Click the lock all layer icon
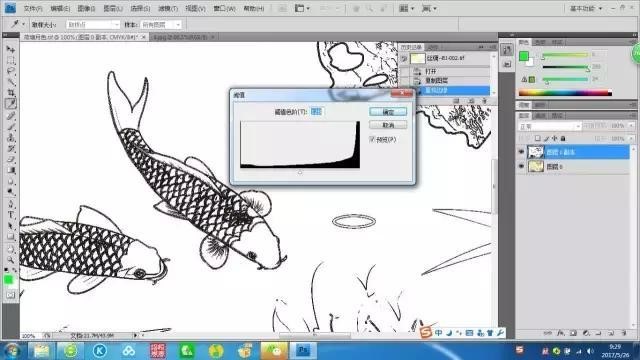This screenshot has height=360, width=640. point(563,139)
